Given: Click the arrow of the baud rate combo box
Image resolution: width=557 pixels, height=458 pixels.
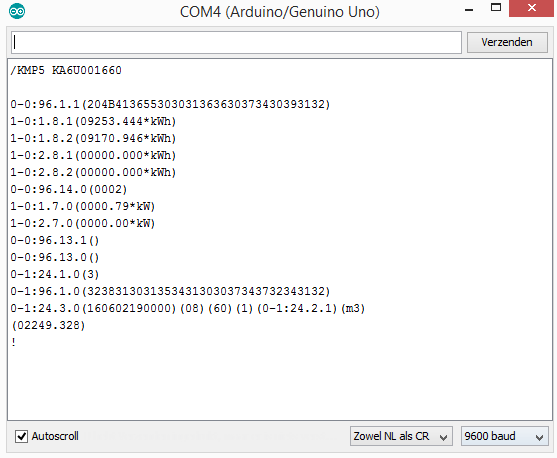Looking at the screenshot, I should (539, 437).
